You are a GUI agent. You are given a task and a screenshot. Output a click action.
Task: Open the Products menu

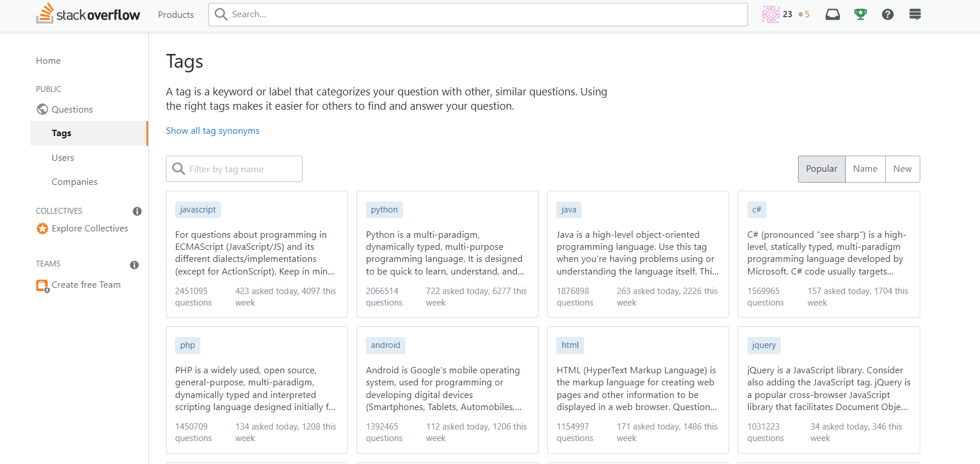[176, 14]
